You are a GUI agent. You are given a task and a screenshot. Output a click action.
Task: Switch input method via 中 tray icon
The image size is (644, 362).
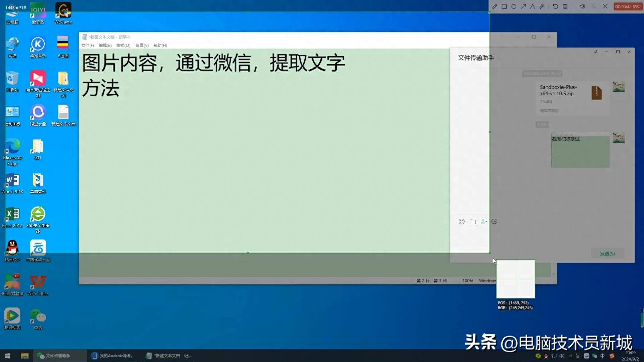[603, 356]
